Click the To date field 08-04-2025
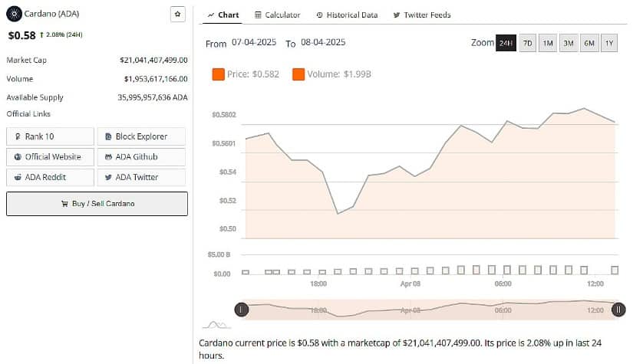633x364 pixels. click(323, 42)
